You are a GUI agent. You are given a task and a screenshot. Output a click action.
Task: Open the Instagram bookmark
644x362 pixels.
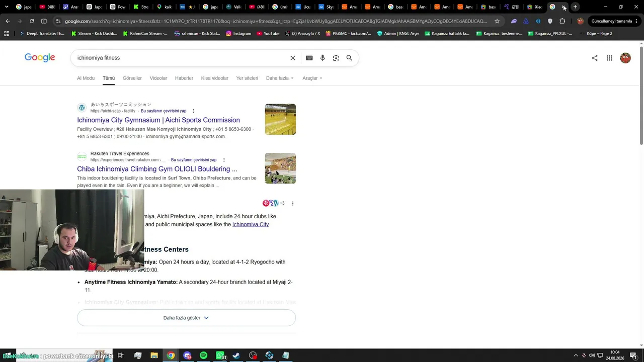point(238,33)
